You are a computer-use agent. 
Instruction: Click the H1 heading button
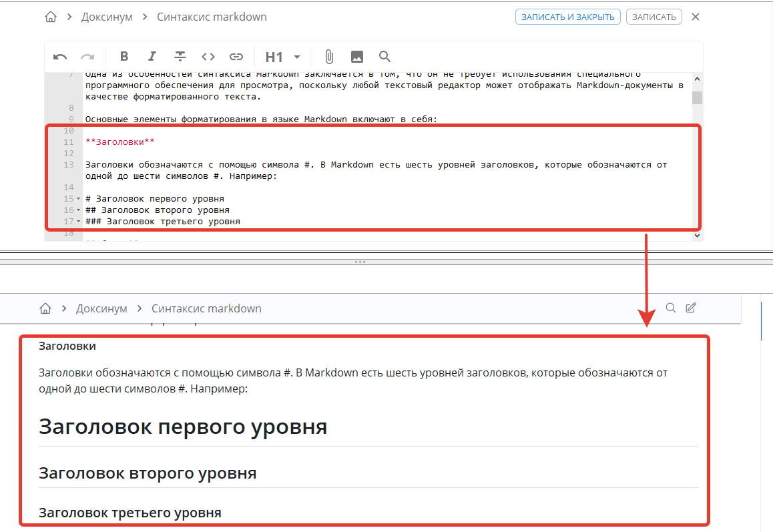coord(274,57)
